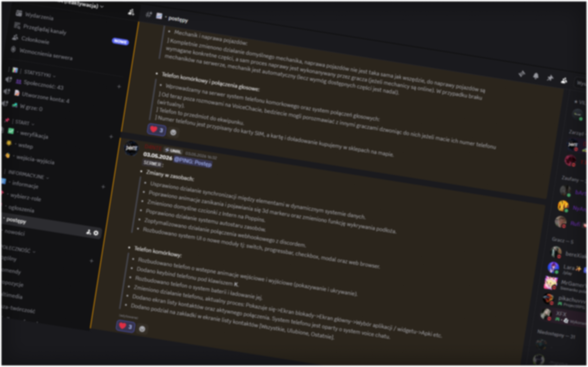
Task: Open the ogłoszenia channel
Action: (x=21, y=209)
